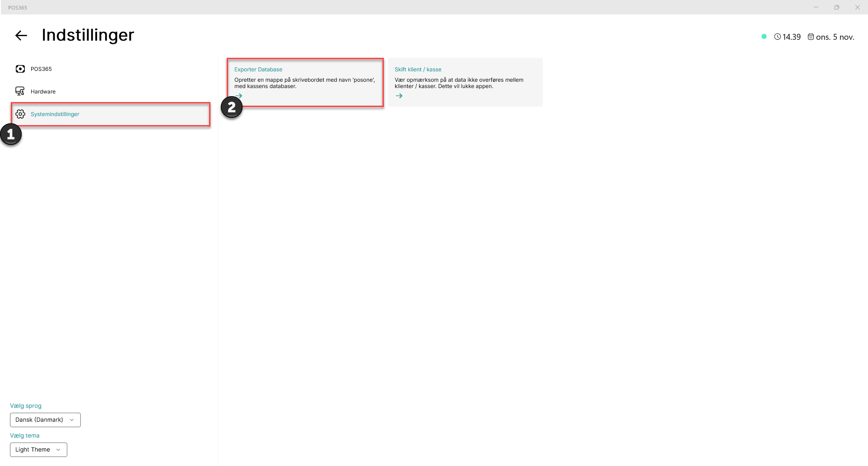This screenshot has width=868, height=466.
Task: Click the green connection status dot
Action: coord(764,37)
